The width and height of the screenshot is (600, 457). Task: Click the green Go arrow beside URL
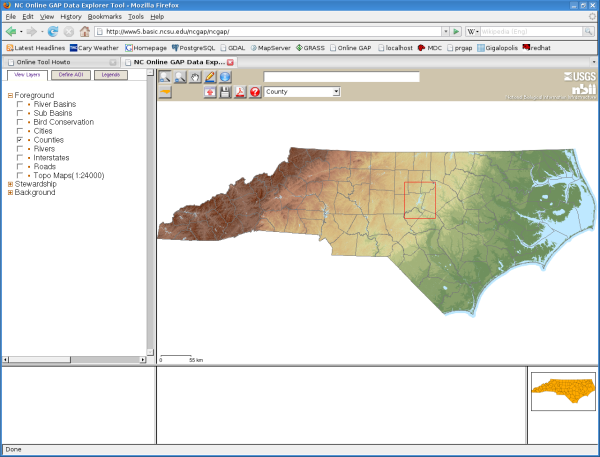(x=456, y=31)
